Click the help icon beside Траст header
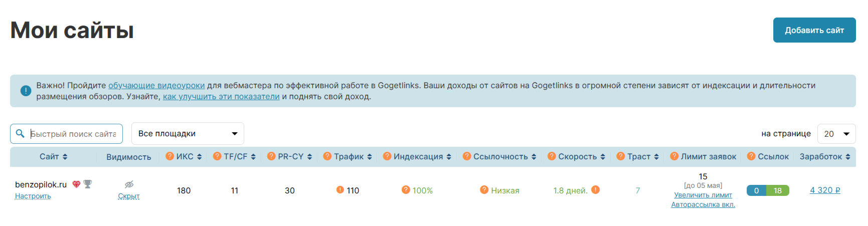Image resolution: width=868 pixels, height=226 pixels. point(621,156)
